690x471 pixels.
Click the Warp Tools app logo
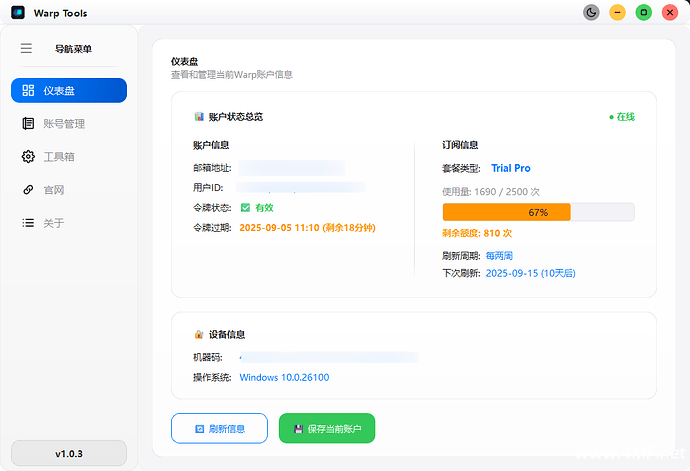tap(17, 13)
